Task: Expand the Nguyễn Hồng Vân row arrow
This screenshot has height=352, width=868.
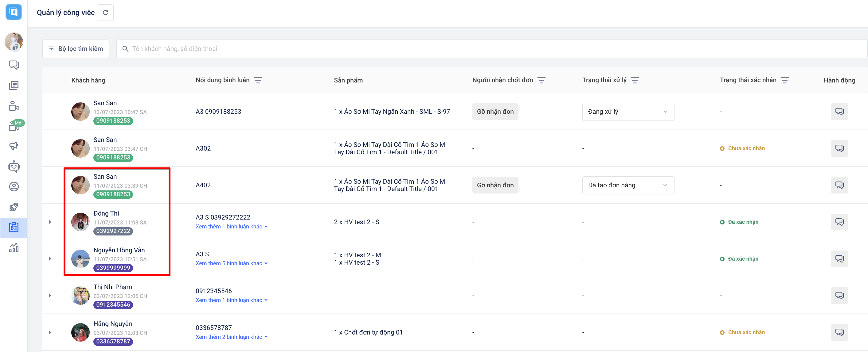Action: (x=50, y=259)
